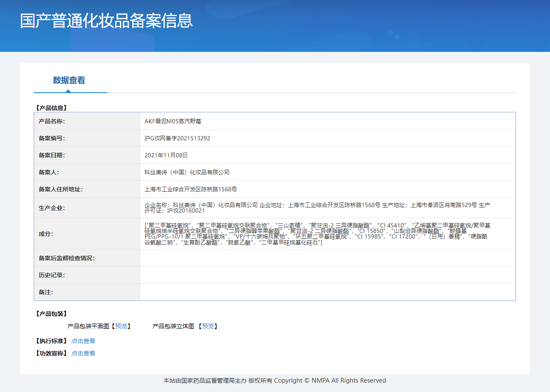Click the 产品包装立体图 label text
This screenshot has height=392, width=550.
[x=173, y=326]
